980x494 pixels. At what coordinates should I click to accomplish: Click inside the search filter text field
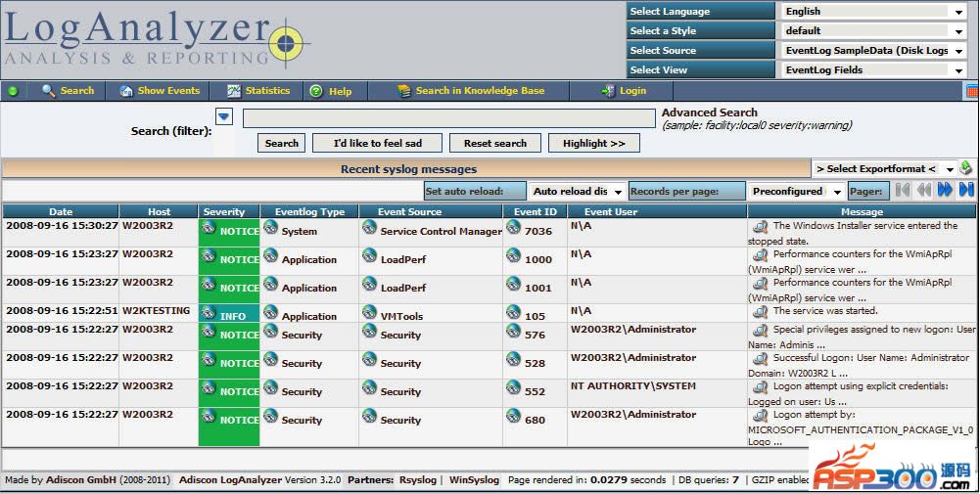coord(448,118)
